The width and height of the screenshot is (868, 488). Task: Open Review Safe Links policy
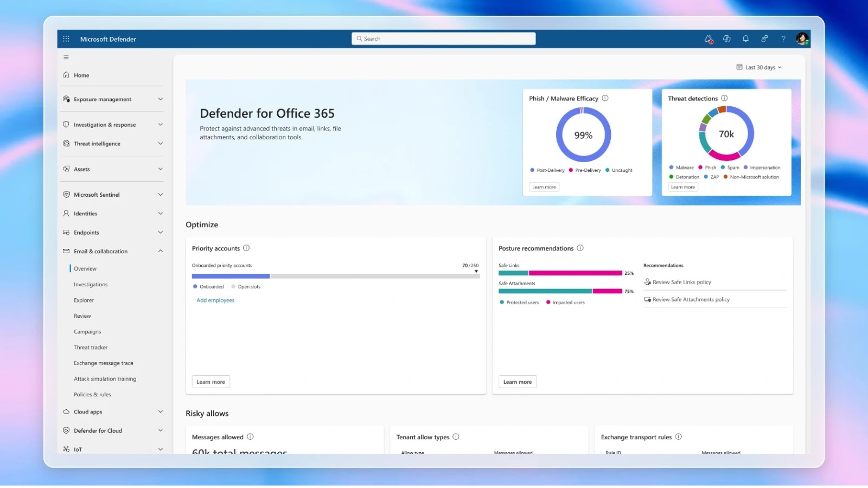pyautogui.click(x=682, y=282)
